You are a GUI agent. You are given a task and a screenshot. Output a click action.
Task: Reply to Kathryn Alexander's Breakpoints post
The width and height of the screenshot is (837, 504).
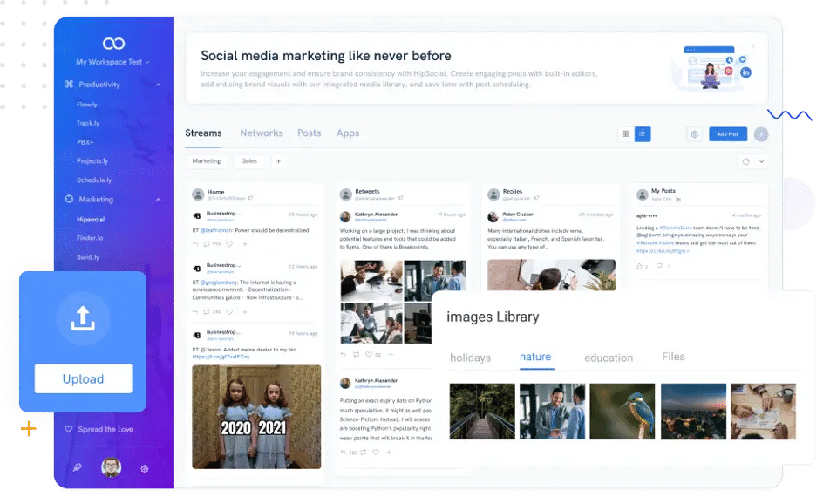(x=344, y=355)
